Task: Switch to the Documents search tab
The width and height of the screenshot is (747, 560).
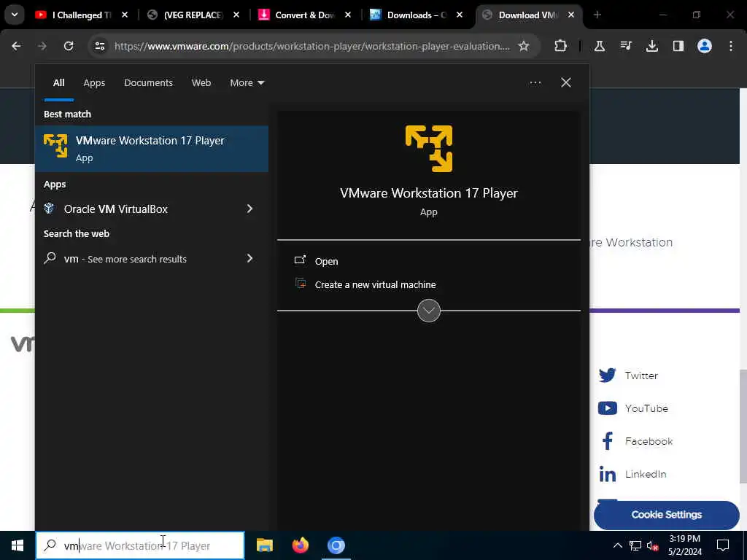Action: (148, 83)
